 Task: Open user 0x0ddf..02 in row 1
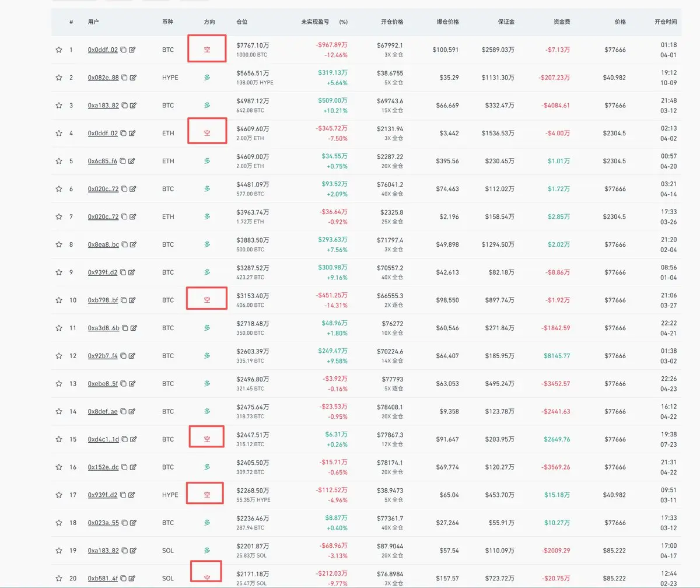103,50
